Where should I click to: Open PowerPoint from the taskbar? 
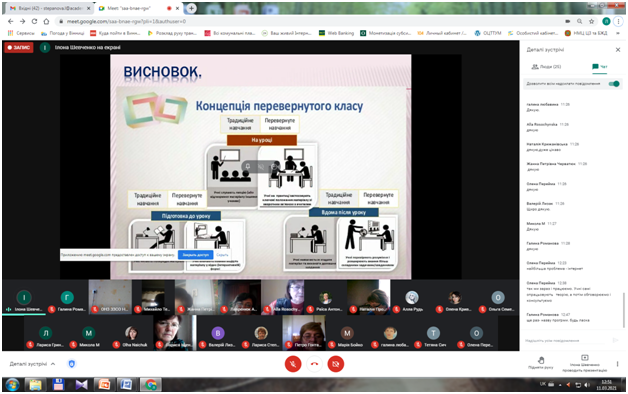[x=105, y=385]
